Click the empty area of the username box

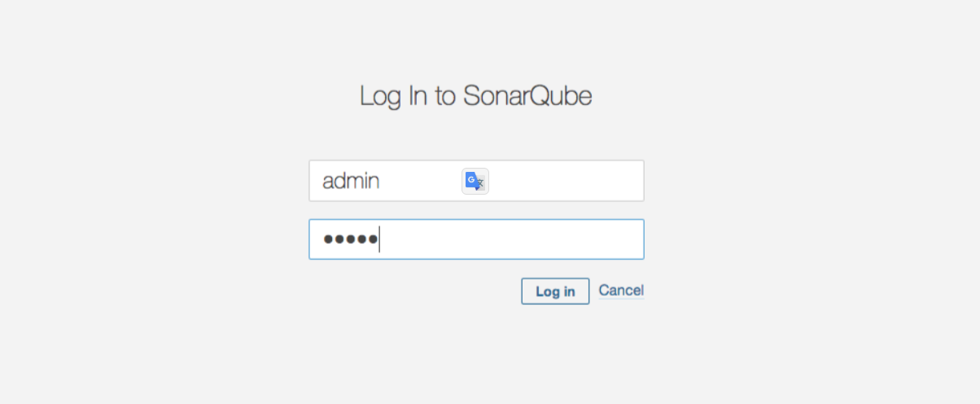click(566, 181)
